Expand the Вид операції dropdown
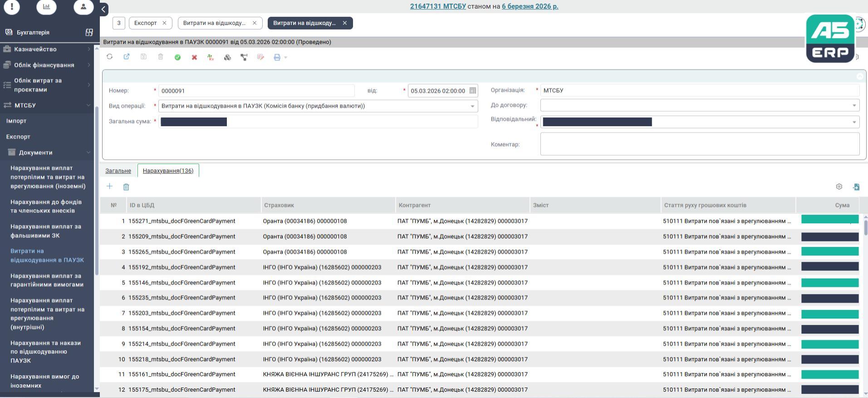Screen dimensions: 868x398 pos(472,106)
